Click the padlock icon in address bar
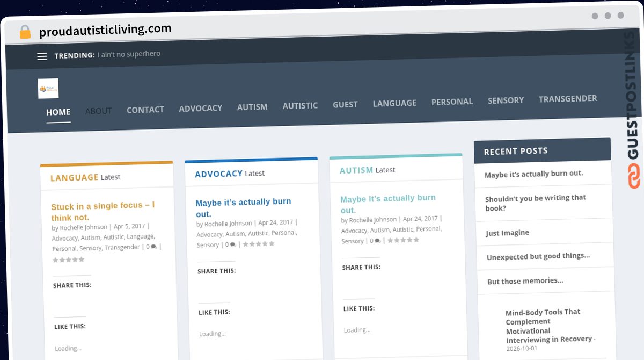The image size is (644, 360). point(25,32)
